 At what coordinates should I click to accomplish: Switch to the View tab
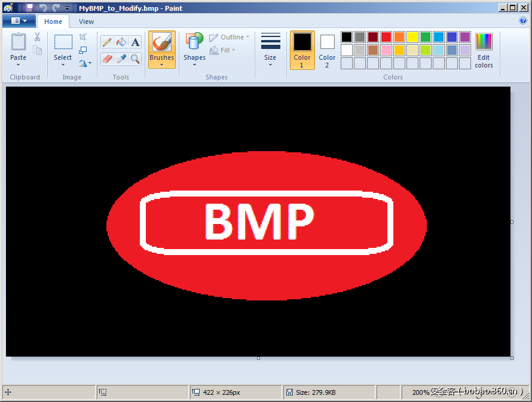85,21
